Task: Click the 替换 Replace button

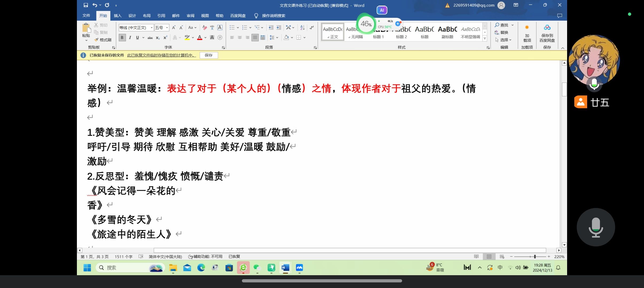Action: point(501,32)
